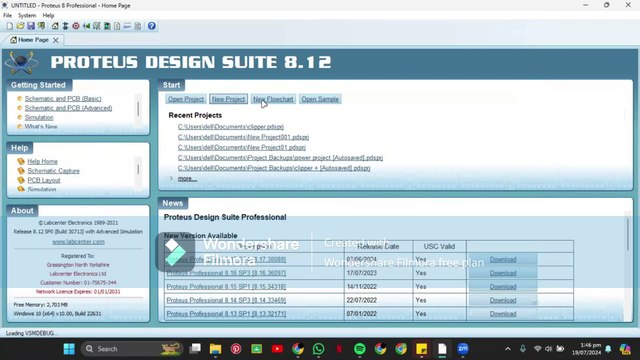Click the taskbar Search box
Viewport: 640px width, 360px height.
(131, 349)
